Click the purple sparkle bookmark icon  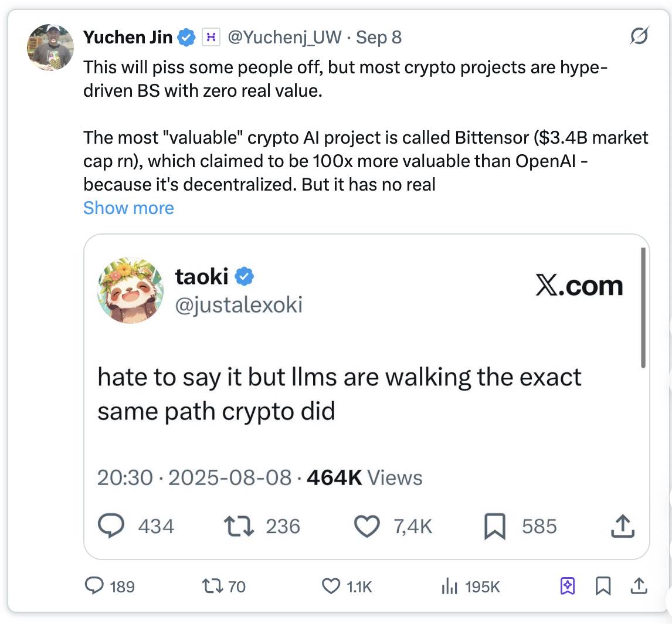[x=568, y=586]
